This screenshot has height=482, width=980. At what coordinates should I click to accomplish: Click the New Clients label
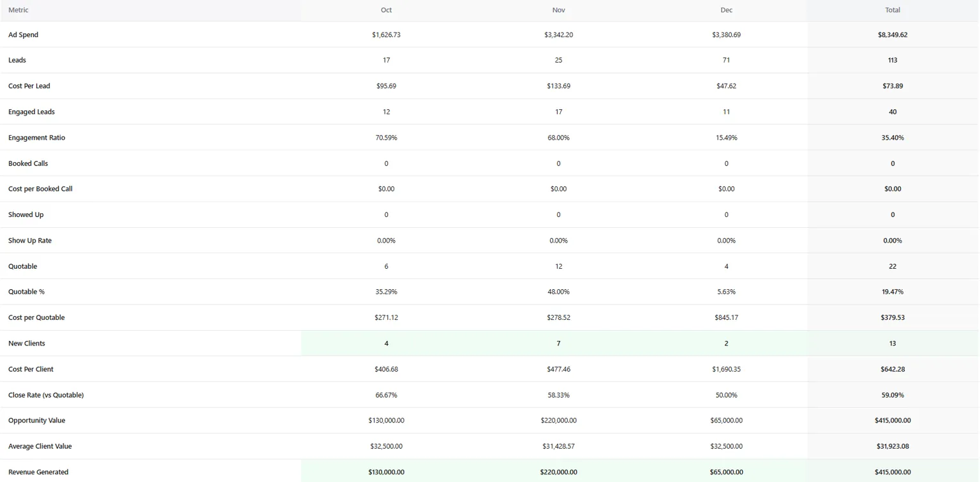[x=27, y=343]
